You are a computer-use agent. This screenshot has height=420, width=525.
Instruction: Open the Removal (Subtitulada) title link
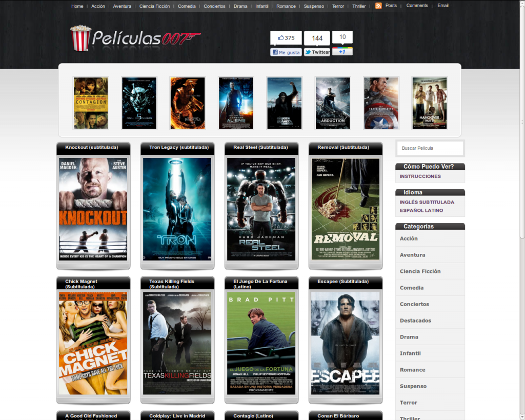click(343, 147)
